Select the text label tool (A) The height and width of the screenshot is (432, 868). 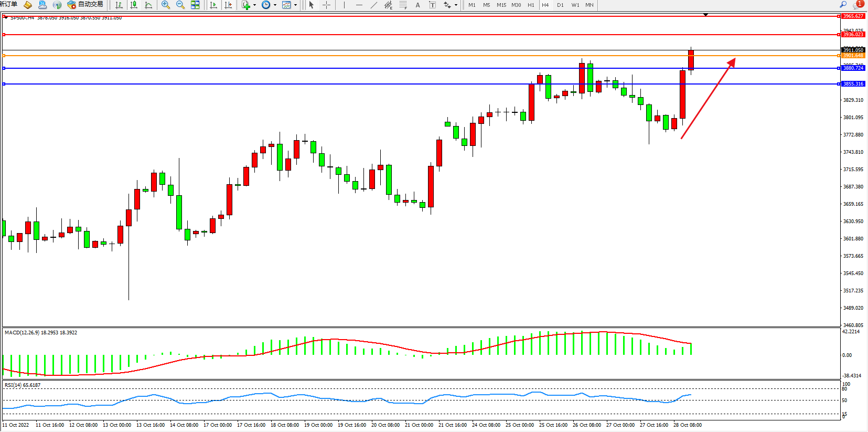(x=417, y=5)
